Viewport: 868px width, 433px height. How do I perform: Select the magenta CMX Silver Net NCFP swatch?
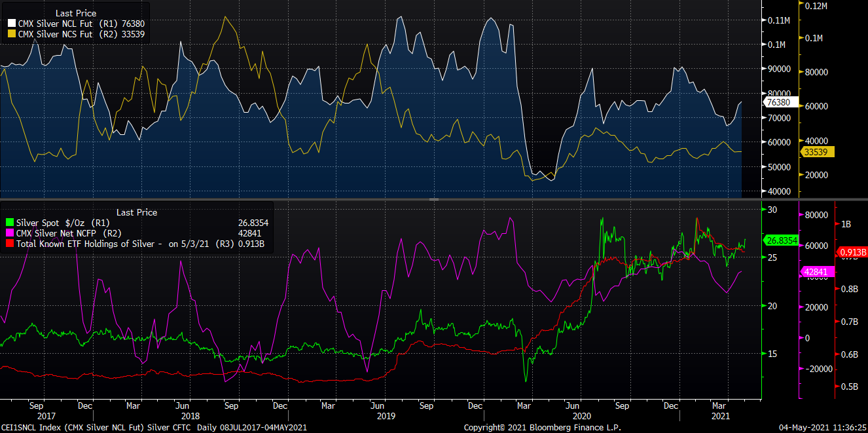click(8, 233)
